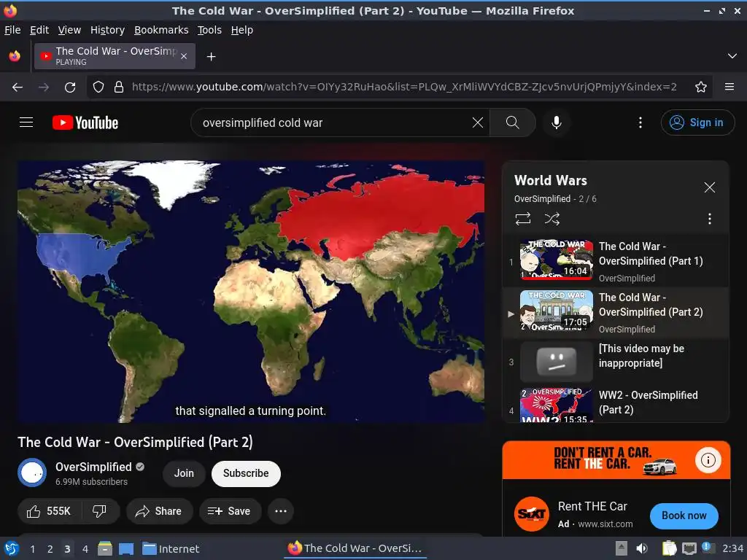Open the YouTube hamburger guide menu
Image resolution: width=747 pixels, height=560 pixels.
tap(26, 122)
